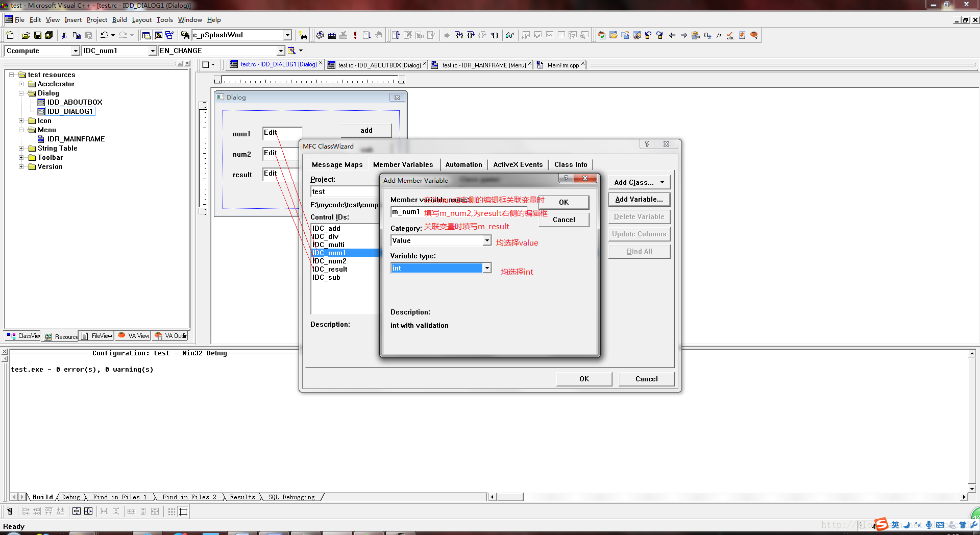The width and height of the screenshot is (980, 535).
Task: Click the Visual Assist forward arrow icon
Action: (684, 35)
